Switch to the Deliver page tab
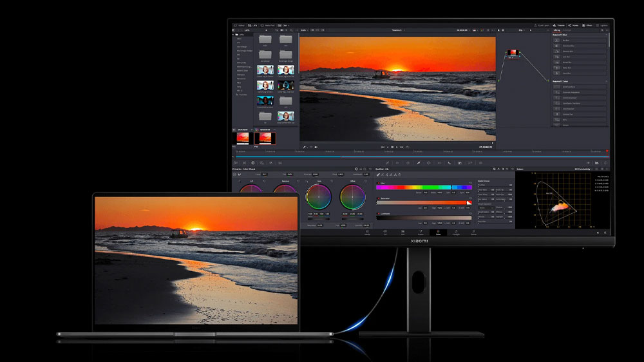Screen dimensions: 644x362 [x=473, y=233]
